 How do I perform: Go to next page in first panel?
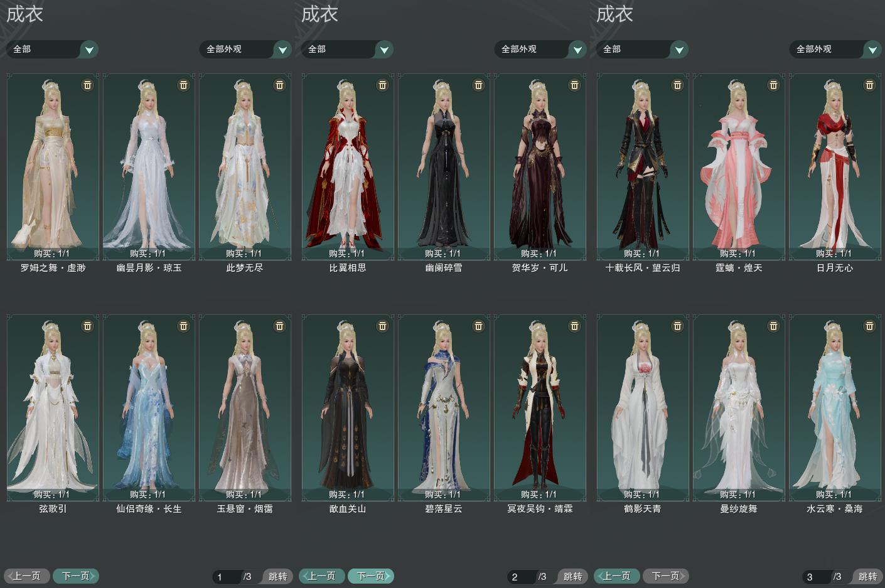tap(76, 575)
